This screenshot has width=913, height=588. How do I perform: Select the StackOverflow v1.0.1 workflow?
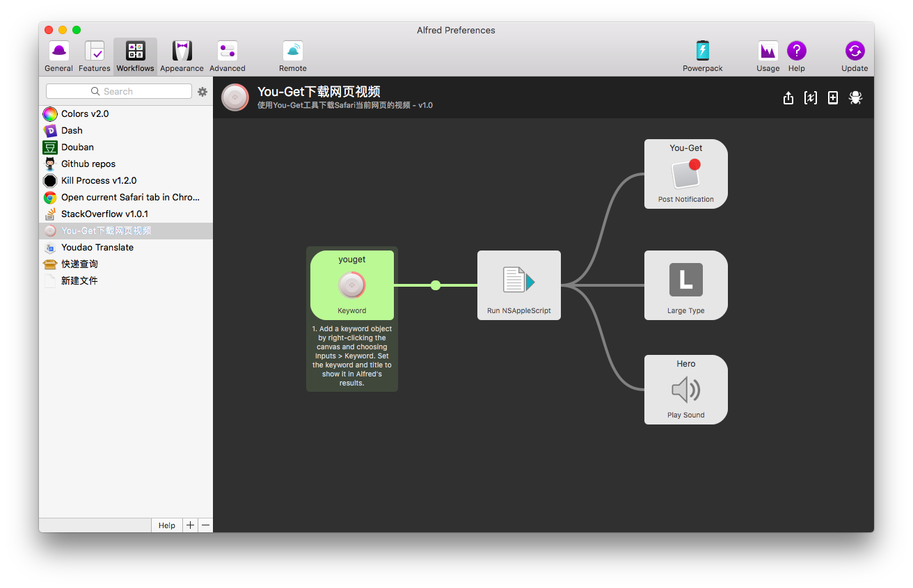126,214
